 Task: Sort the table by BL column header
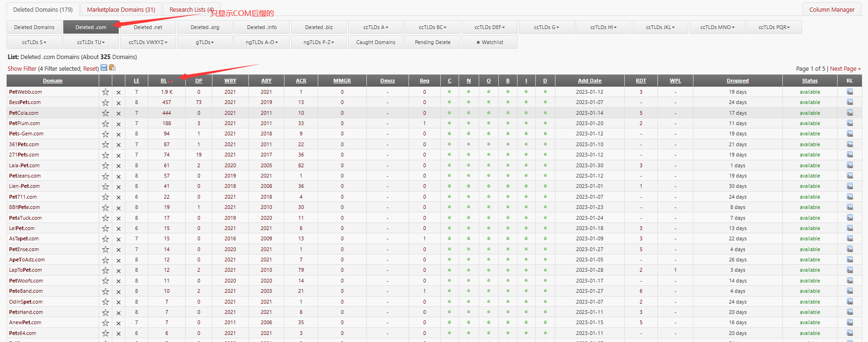point(164,81)
